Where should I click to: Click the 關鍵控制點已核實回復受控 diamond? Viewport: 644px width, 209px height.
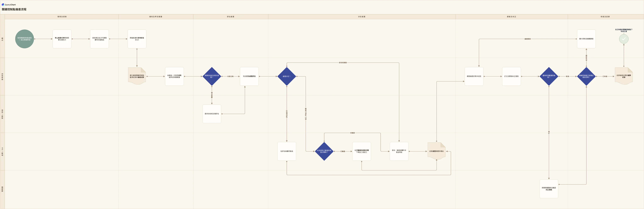(586, 76)
